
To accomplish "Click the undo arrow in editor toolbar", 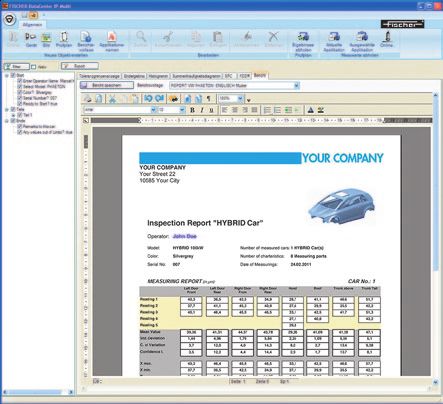I will click(x=148, y=99).
